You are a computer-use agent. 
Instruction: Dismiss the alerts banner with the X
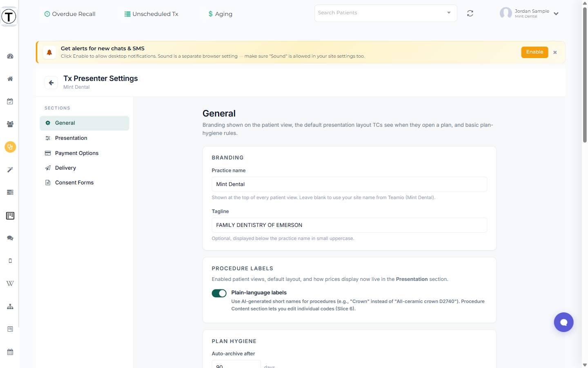click(555, 52)
